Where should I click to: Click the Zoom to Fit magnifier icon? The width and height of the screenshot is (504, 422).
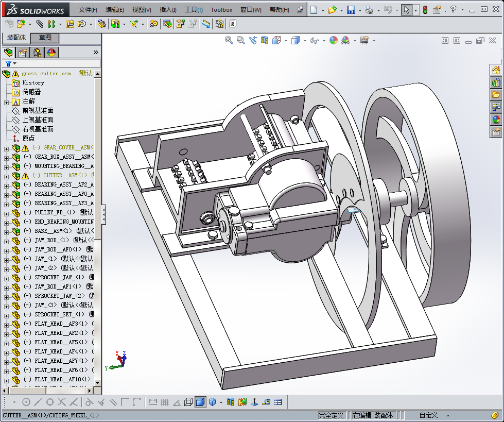tap(229, 40)
